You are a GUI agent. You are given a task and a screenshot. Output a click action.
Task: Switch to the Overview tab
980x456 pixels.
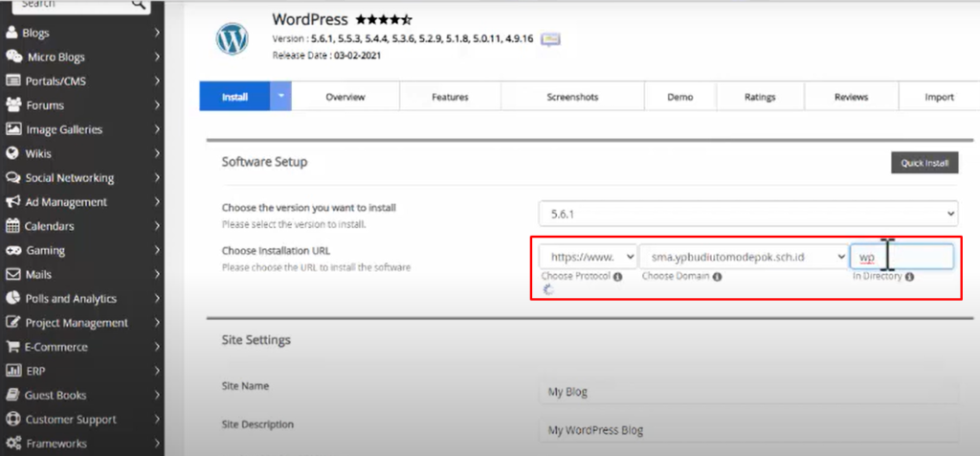tap(345, 97)
